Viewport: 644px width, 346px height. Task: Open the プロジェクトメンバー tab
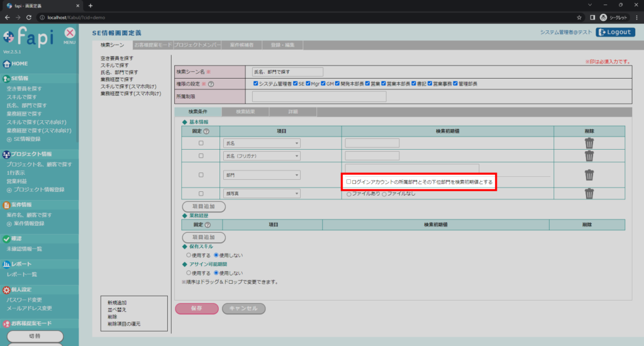197,45
